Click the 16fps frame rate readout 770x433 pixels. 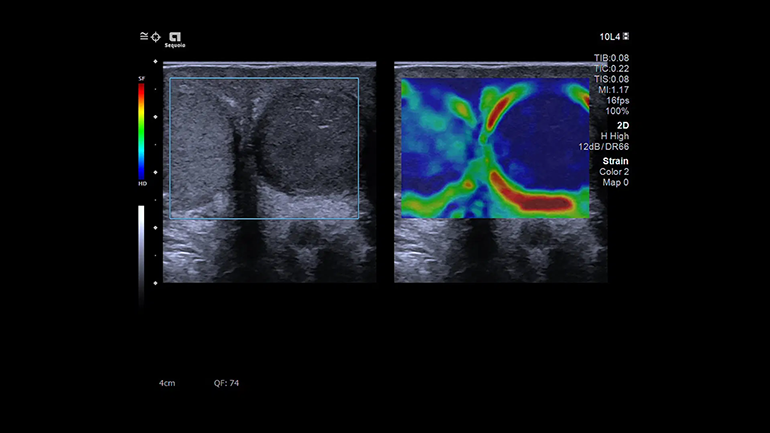[617, 101]
